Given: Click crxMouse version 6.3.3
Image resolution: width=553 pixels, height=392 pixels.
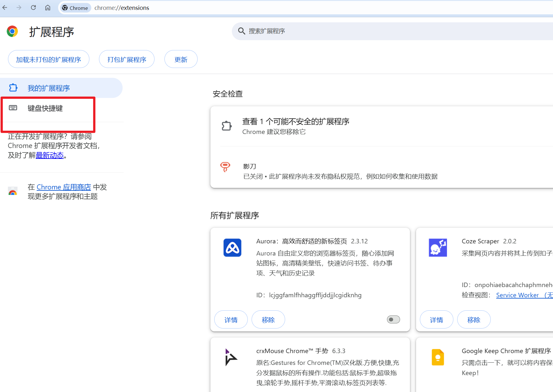Looking at the screenshot, I should tap(339, 351).
